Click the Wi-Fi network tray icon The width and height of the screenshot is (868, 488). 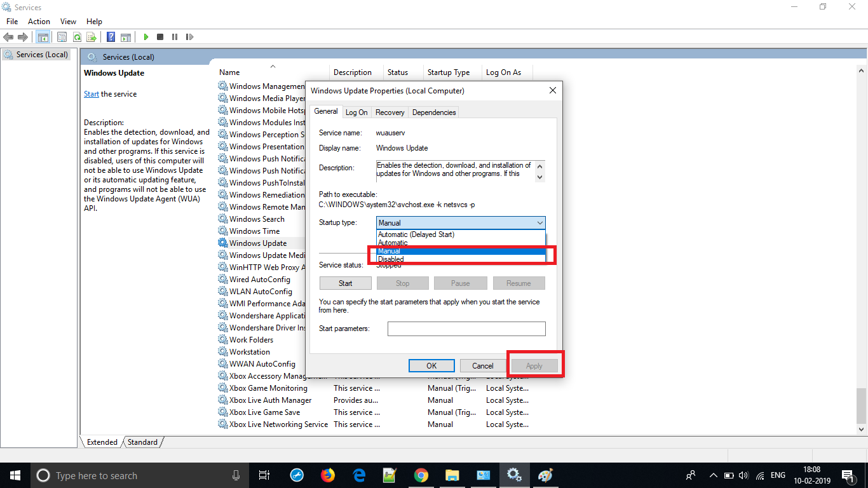pyautogui.click(x=760, y=475)
